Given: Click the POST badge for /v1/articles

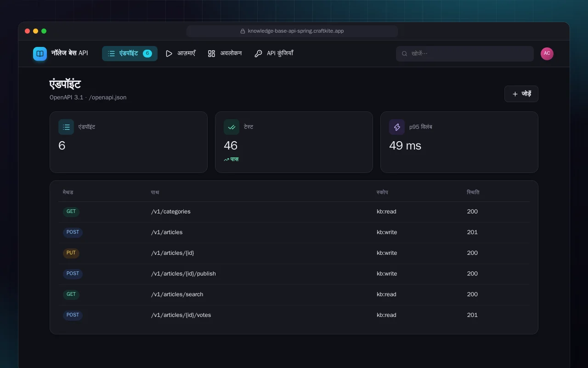Looking at the screenshot, I should pyautogui.click(x=73, y=233).
